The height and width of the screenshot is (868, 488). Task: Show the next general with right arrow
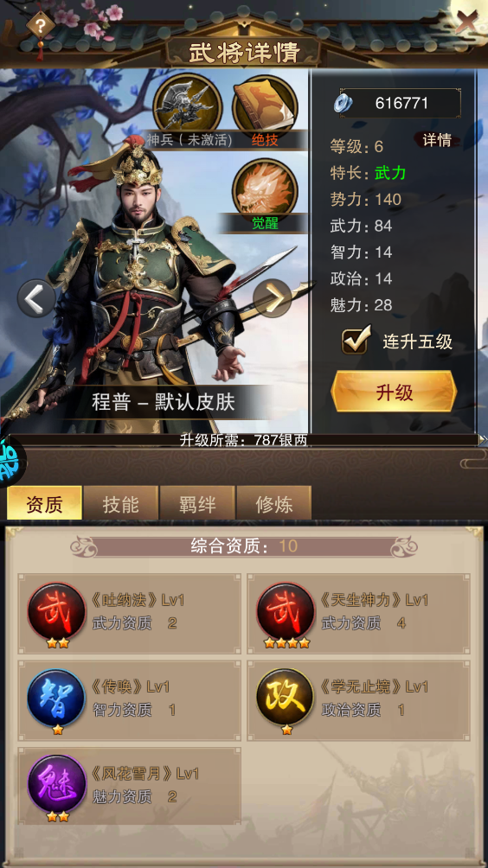point(273,298)
